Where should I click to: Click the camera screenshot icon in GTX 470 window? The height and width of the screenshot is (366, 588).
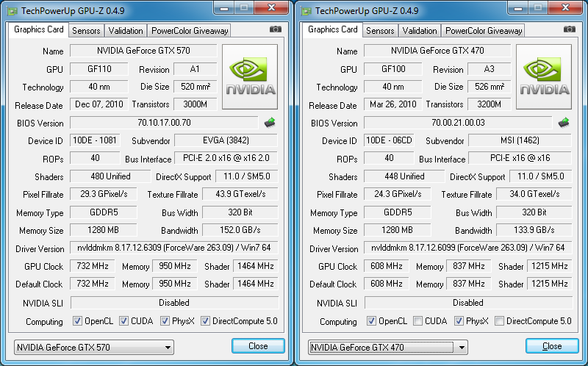click(570, 29)
